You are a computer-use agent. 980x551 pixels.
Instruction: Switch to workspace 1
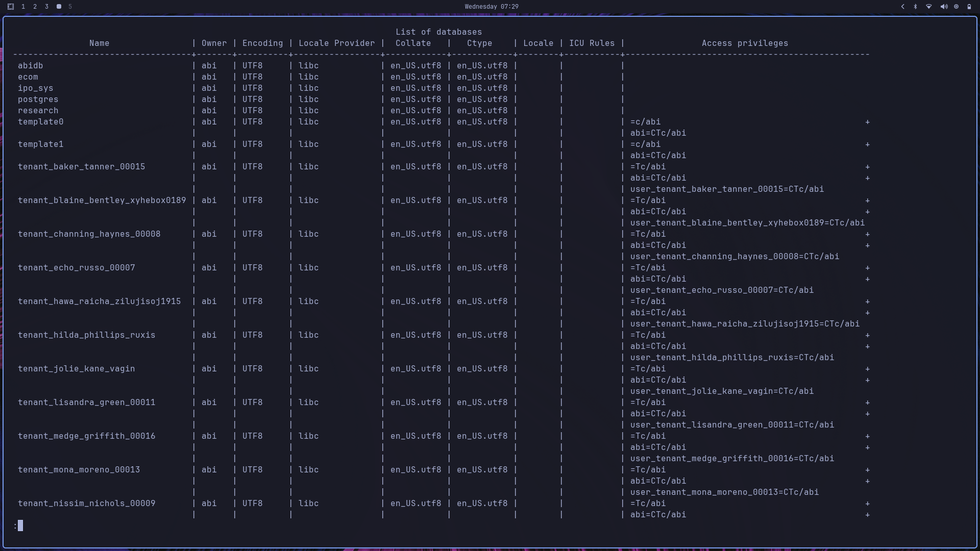(x=23, y=7)
